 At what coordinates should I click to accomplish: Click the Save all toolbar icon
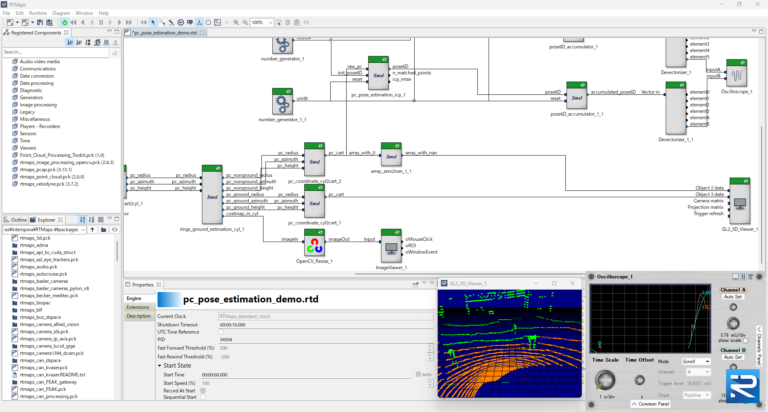pyautogui.click(x=49, y=23)
